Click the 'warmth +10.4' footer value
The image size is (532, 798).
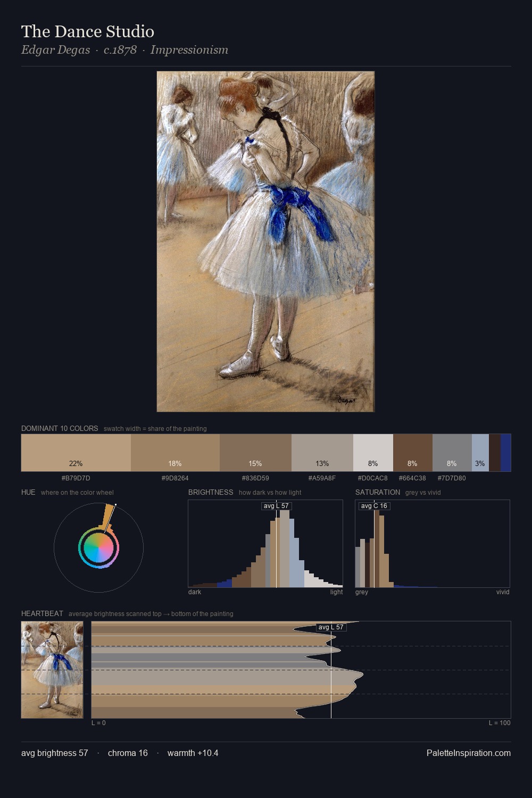click(x=193, y=753)
